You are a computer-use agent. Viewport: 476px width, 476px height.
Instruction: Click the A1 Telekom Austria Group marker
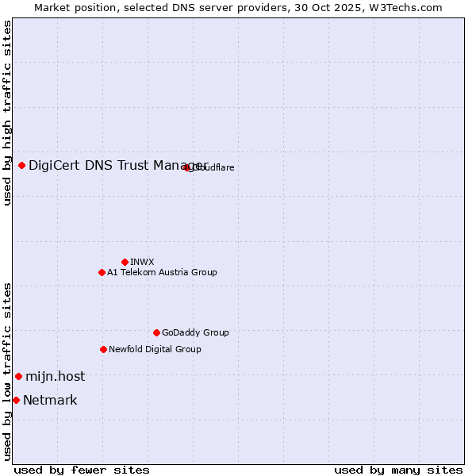click(x=102, y=272)
